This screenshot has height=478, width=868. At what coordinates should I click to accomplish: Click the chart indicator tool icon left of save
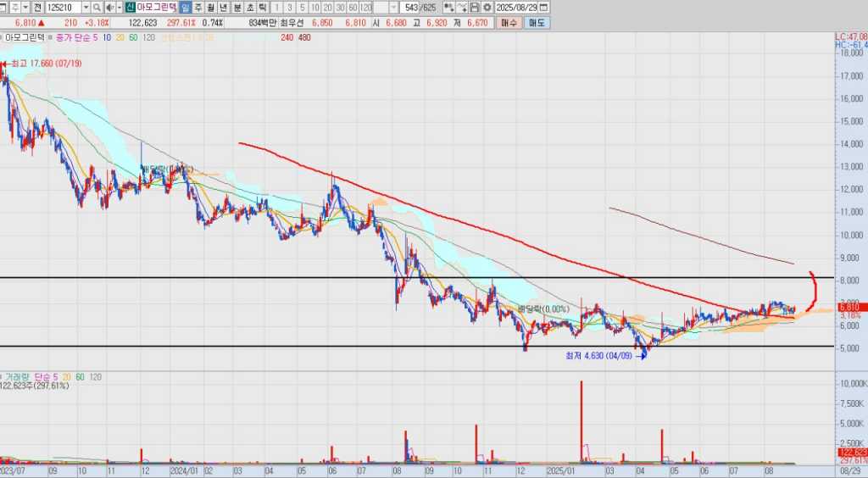449,8
